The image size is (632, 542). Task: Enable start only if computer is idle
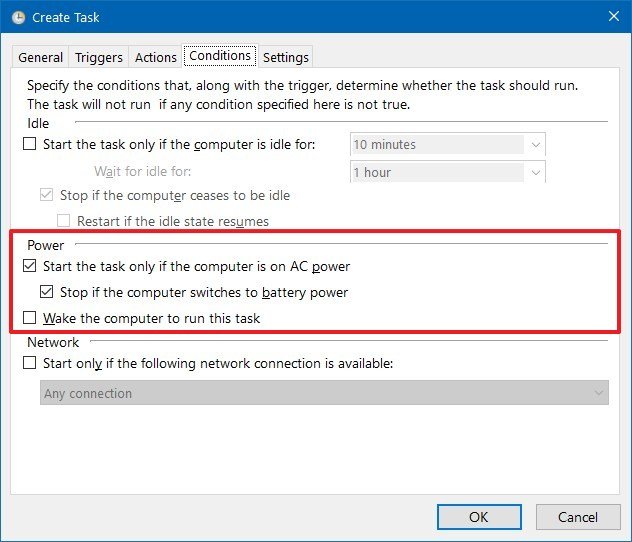(x=29, y=144)
